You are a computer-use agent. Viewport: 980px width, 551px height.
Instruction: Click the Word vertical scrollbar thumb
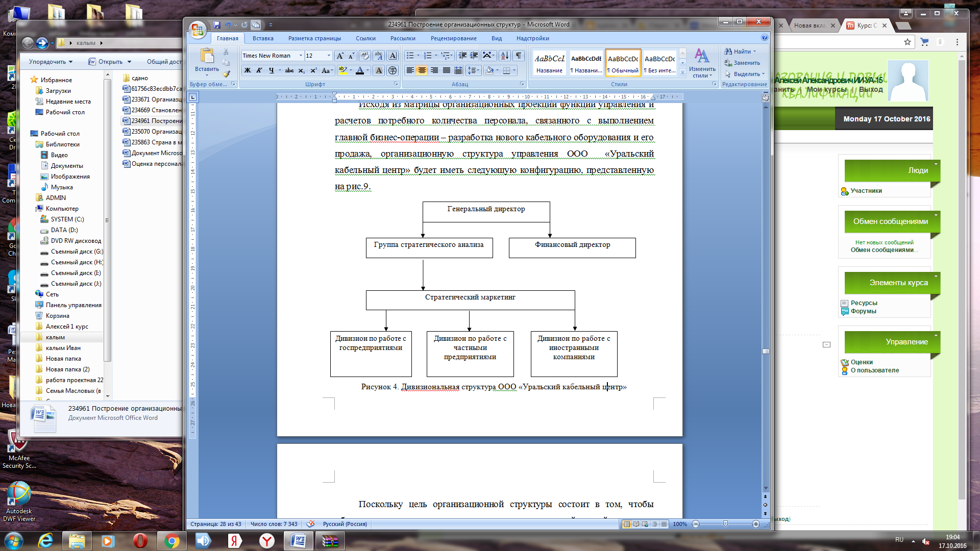click(x=766, y=351)
